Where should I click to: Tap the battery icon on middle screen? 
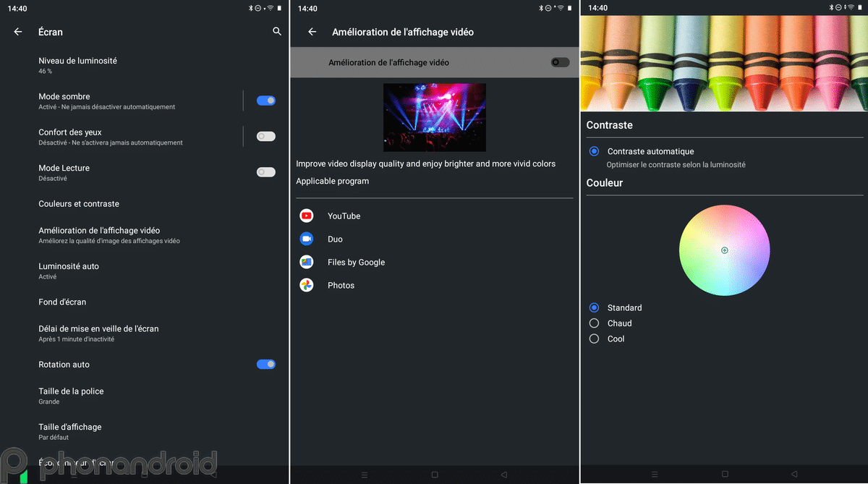569,8
